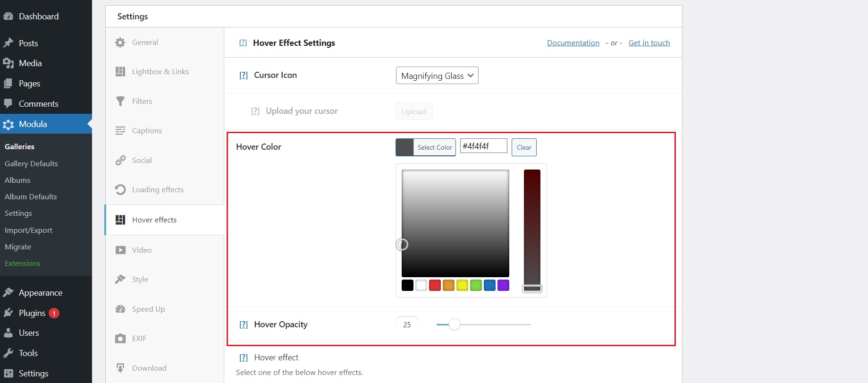Viewport: 868px width, 383px height.
Task: Open the Cursor Icon Magnifying Glass dropdown
Action: pos(437,76)
